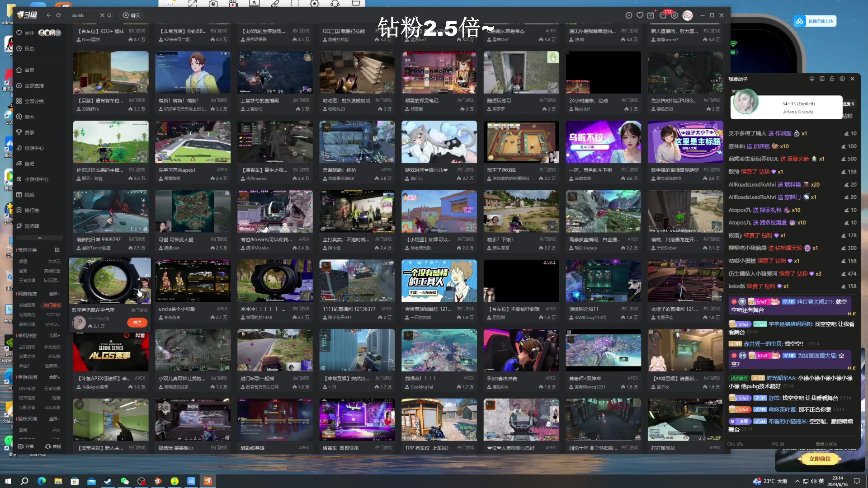
Task: Collapse 常用分类 using its chevron
Action: pyautogui.click(x=39, y=238)
